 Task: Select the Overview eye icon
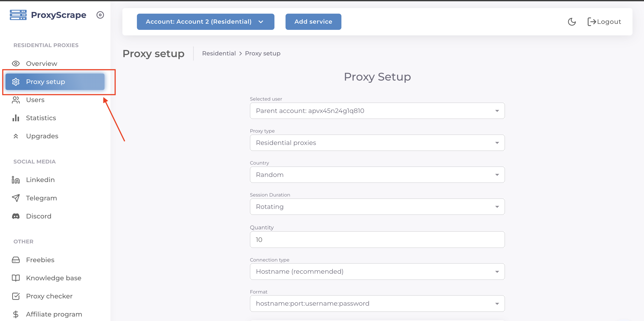16,64
